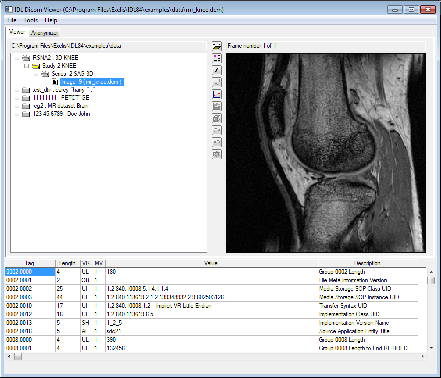Expand the MR dataset Brain node
Image resolution: width=441 pixels, height=378 pixels.
17,106
